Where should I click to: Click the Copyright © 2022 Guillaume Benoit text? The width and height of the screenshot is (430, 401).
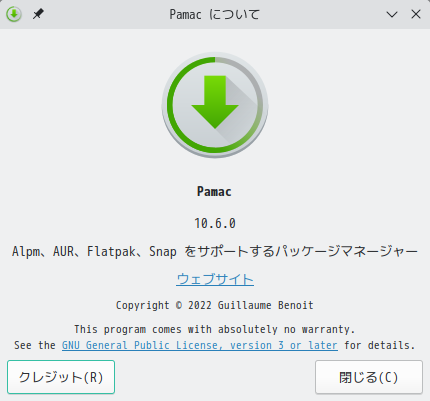tap(215, 305)
